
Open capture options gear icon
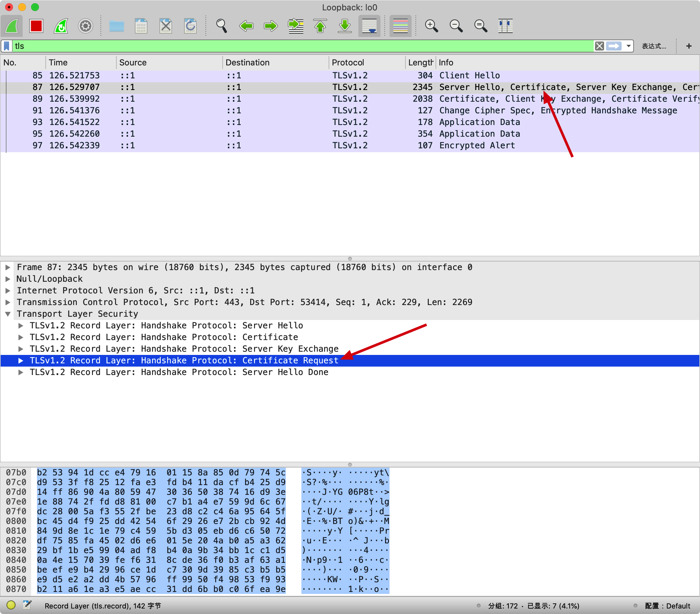[x=85, y=26]
